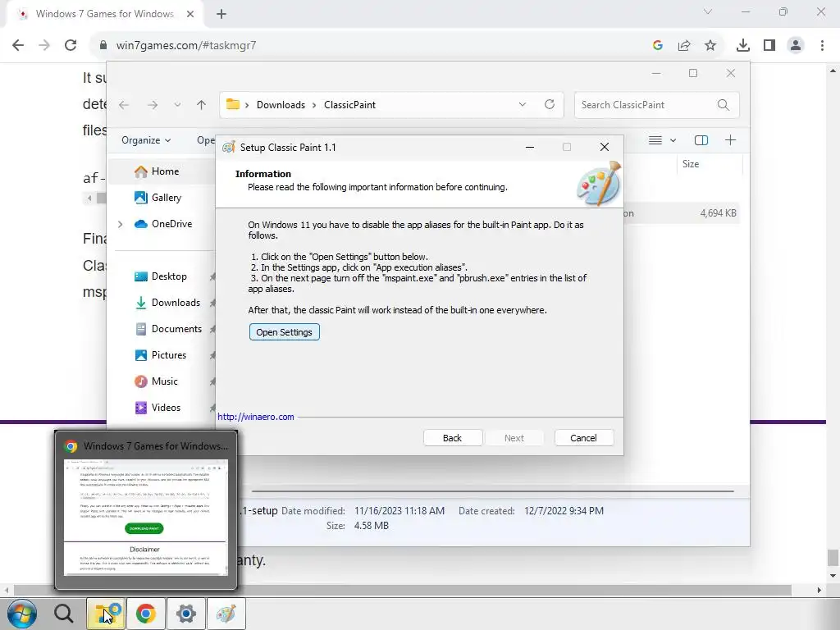Viewport: 840px width, 630px height.
Task: Go up one folder level in Explorer
Action: [x=202, y=105]
